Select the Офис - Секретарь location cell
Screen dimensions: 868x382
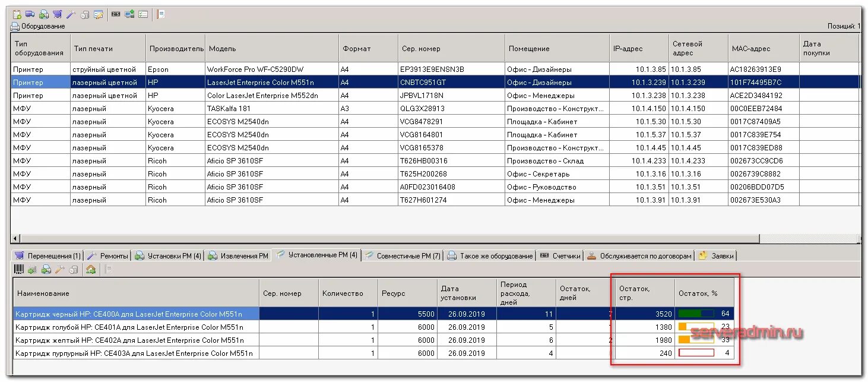[x=557, y=173]
